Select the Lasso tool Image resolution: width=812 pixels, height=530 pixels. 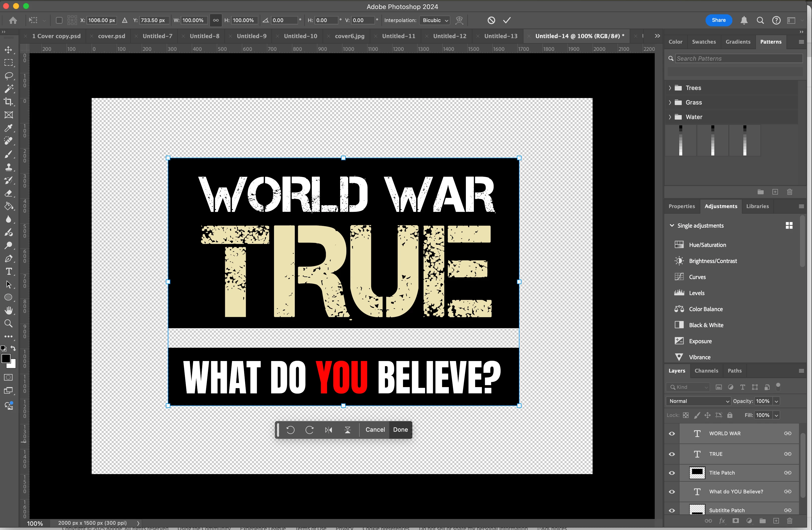pyautogui.click(x=9, y=76)
